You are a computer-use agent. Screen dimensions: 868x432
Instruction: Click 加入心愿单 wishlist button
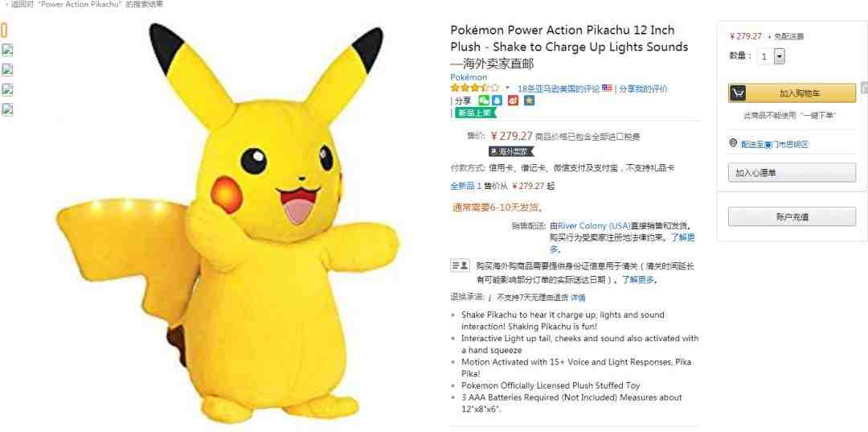coord(792,173)
